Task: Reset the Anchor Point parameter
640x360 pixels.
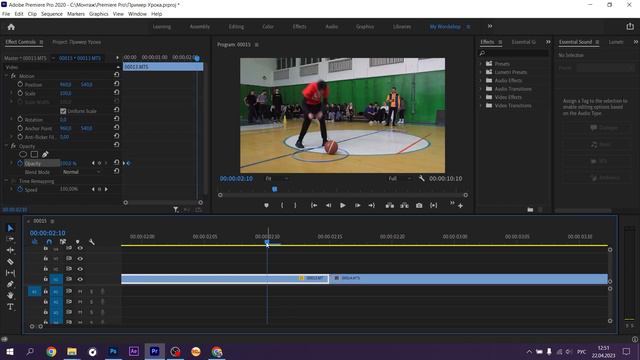Action: [116, 127]
